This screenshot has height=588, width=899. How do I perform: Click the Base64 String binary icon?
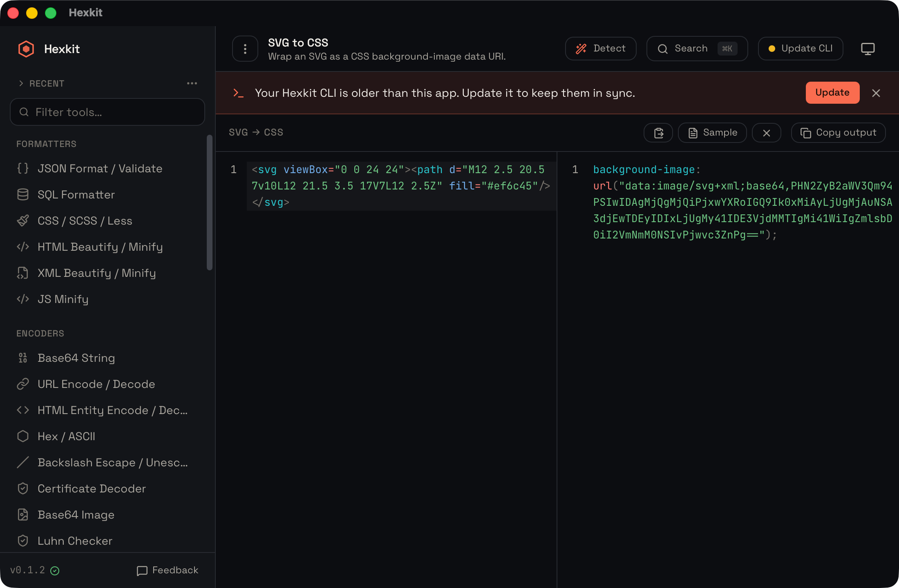(23, 358)
